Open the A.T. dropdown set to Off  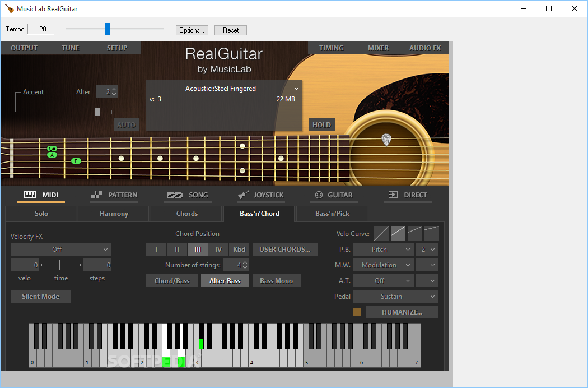(x=383, y=280)
